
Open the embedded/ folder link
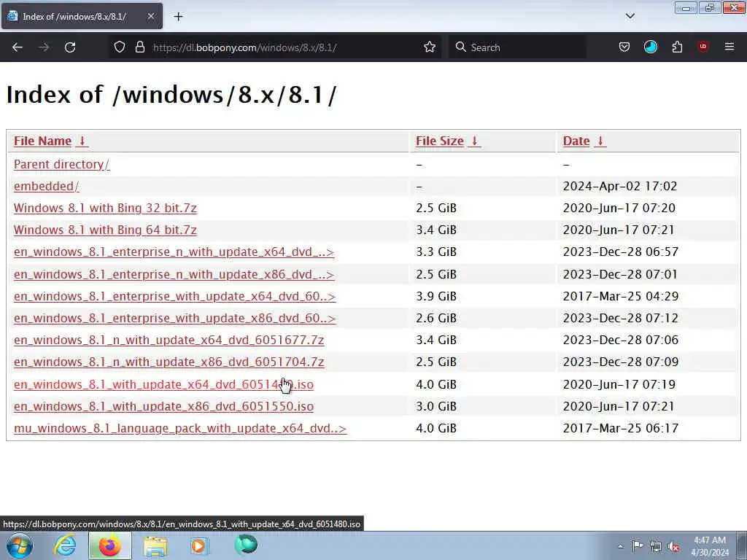click(46, 186)
